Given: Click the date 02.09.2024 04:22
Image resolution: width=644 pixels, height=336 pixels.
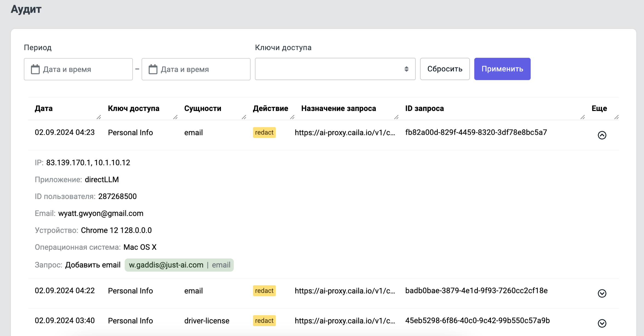Looking at the screenshot, I should [x=65, y=291].
